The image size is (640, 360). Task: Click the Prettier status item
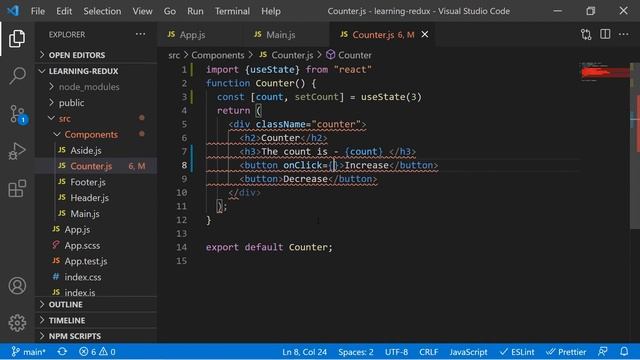pyautogui.click(x=566, y=351)
